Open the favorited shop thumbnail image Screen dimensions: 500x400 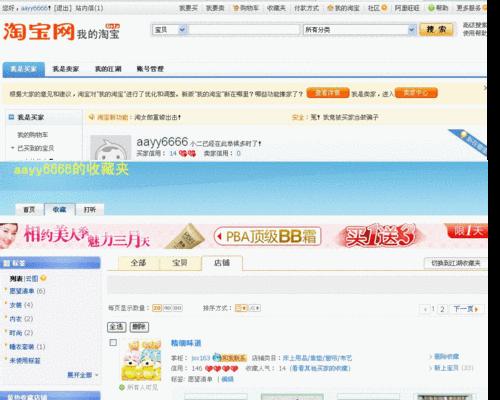click(141, 360)
